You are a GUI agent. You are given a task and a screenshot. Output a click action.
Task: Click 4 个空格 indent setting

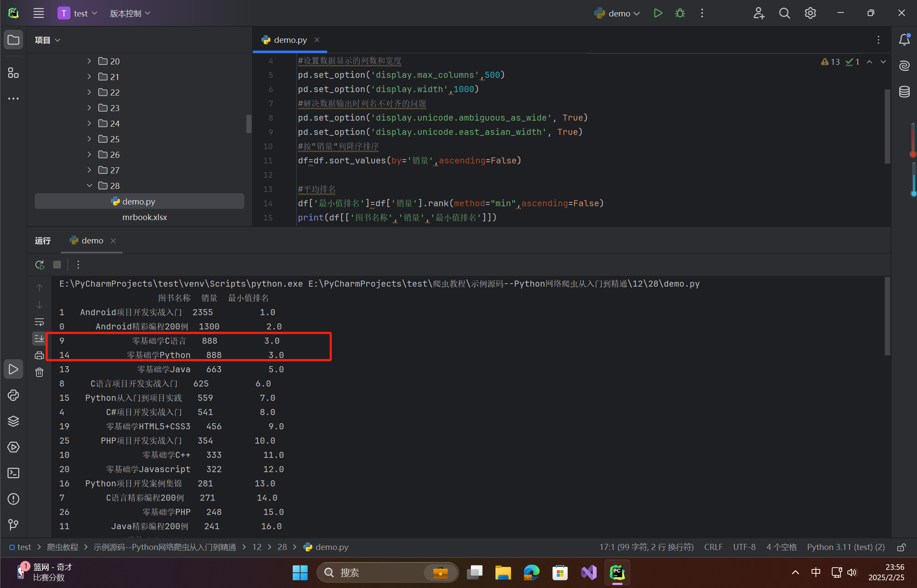pos(782,547)
